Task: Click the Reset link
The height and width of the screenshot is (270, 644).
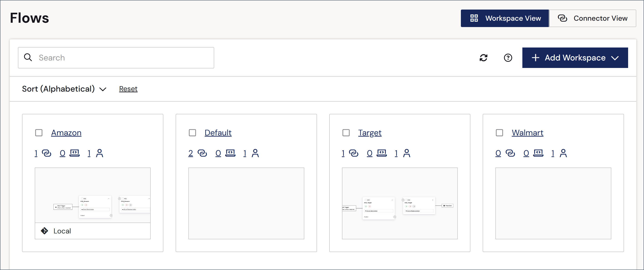Action: pyautogui.click(x=128, y=89)
